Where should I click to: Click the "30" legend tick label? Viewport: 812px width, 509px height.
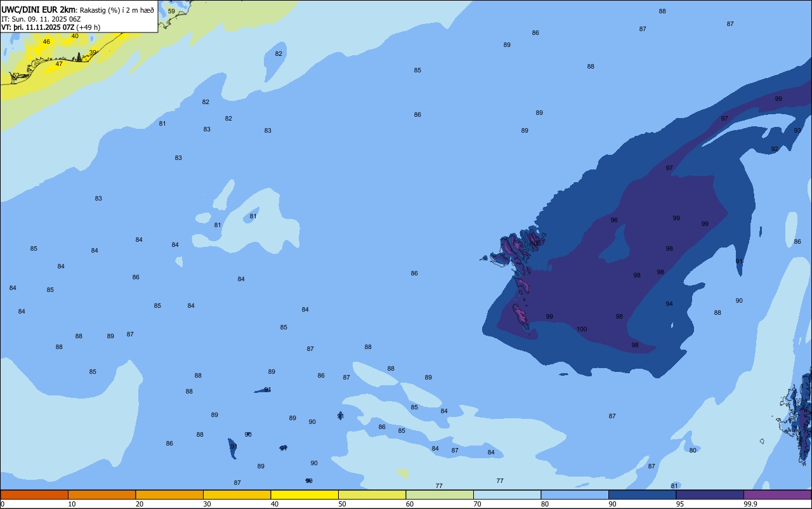tap(207, 504)
